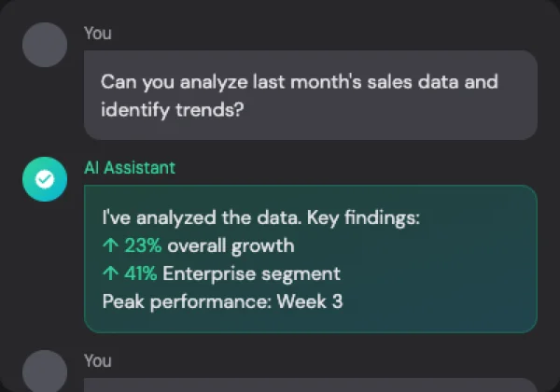560x392 pixels.
Task: Select the lower "You" sender label
Action: click(x=97, y=361)
